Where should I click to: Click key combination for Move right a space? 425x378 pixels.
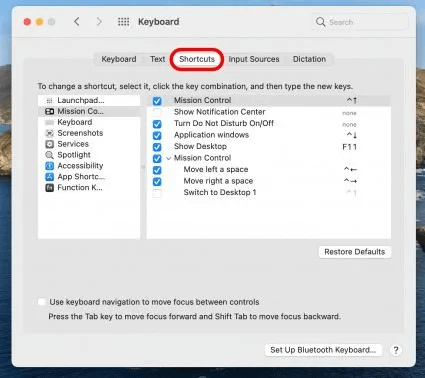[x=350, y=181]
